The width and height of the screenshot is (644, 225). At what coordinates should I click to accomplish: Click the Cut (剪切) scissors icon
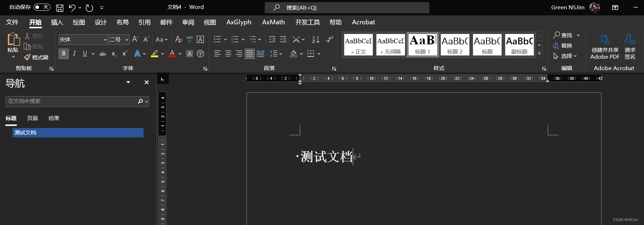point(27,36)
